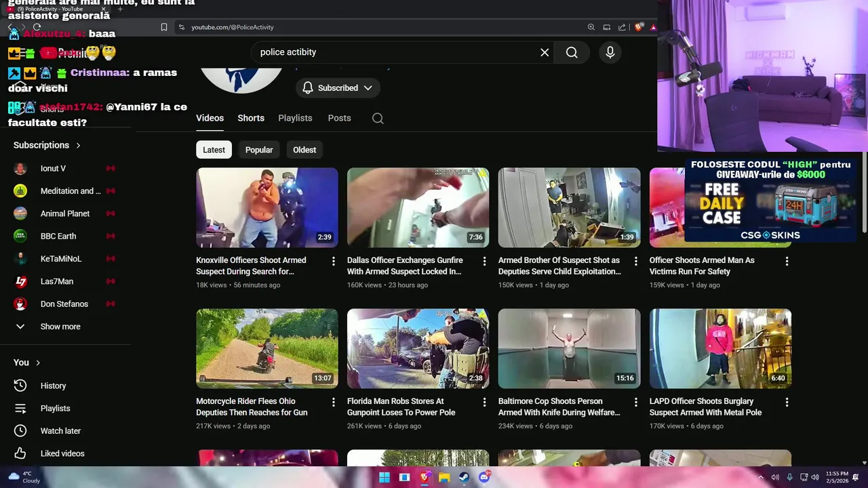Open the taskbar clock 11:55 PM

point(837,477)
